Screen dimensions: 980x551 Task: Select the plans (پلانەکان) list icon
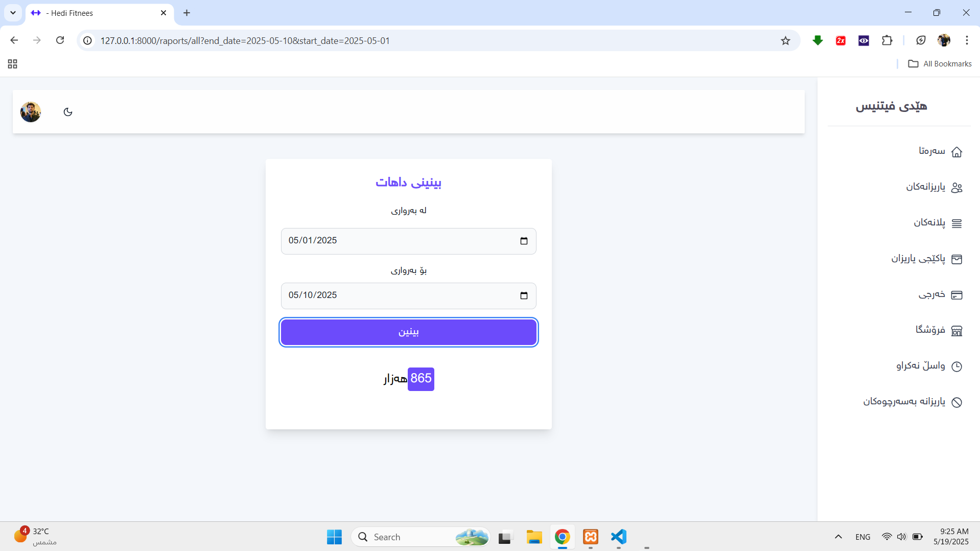click(956, 223)
